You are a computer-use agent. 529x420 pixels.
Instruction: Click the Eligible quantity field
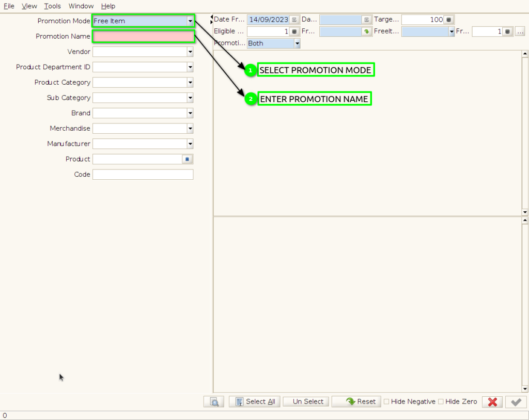pyautogui.click(x=269, y=32)
